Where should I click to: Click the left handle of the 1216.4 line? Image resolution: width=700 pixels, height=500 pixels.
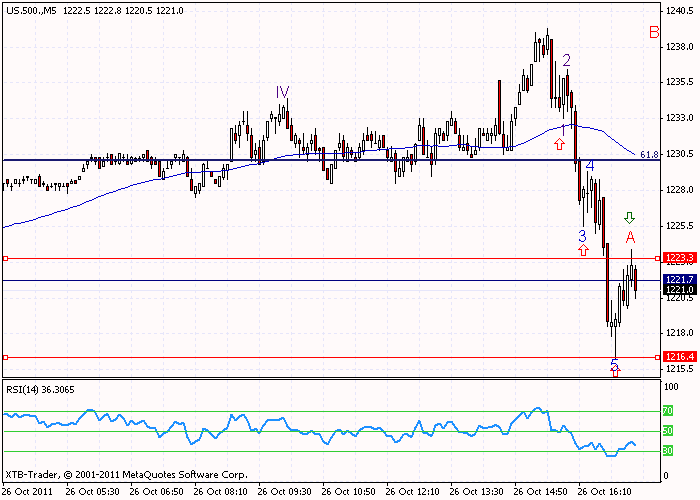coord(5,357)
